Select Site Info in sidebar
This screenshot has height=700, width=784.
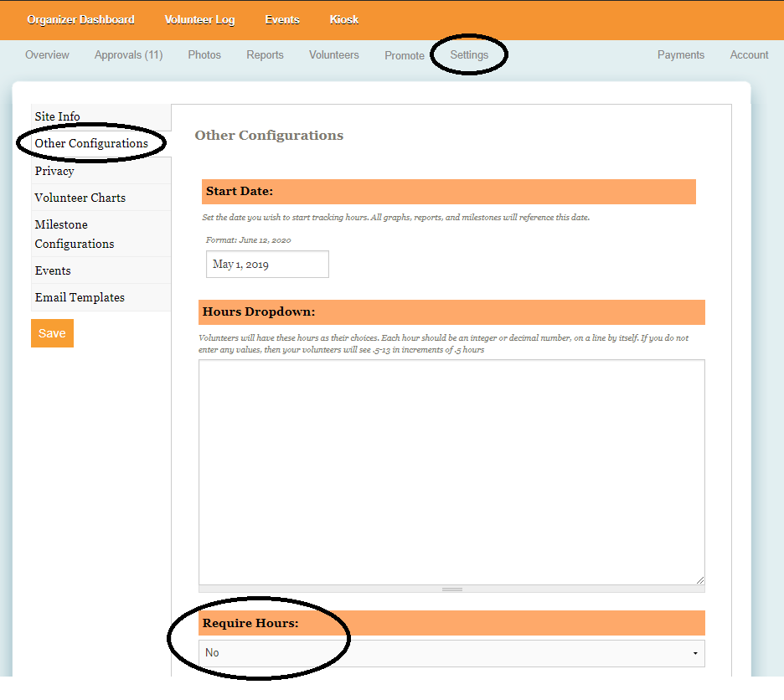(x=101, y=116)
